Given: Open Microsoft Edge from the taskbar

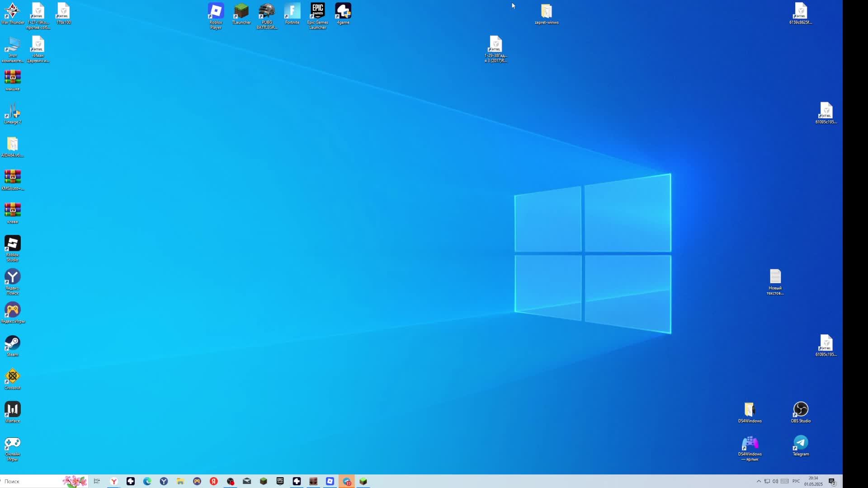Looking at the screenshot, I should [147, 481].
